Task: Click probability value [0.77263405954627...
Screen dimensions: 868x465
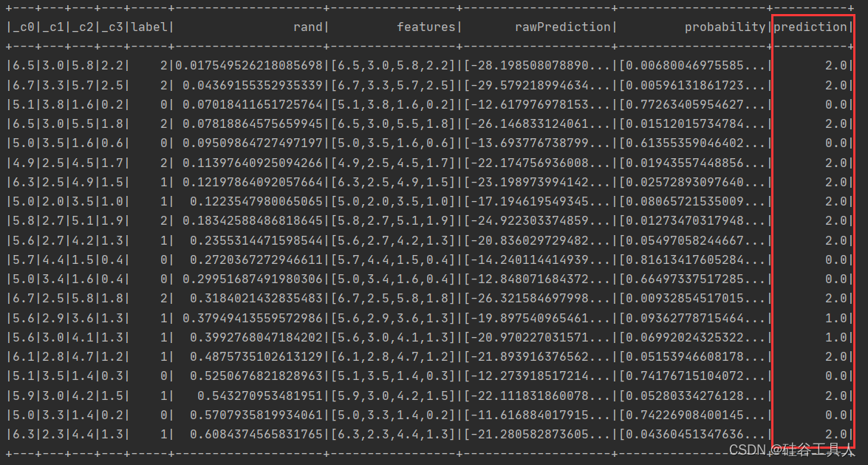Action: 692,105
